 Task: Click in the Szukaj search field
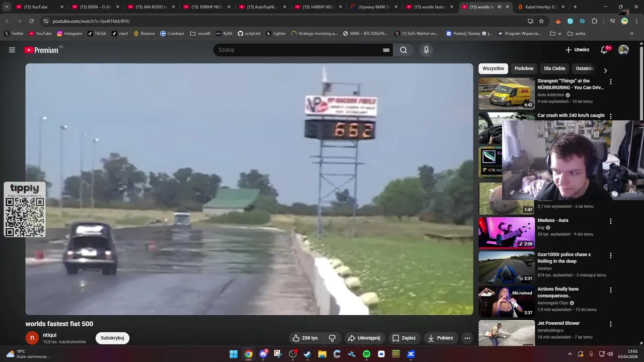[300, 50]
